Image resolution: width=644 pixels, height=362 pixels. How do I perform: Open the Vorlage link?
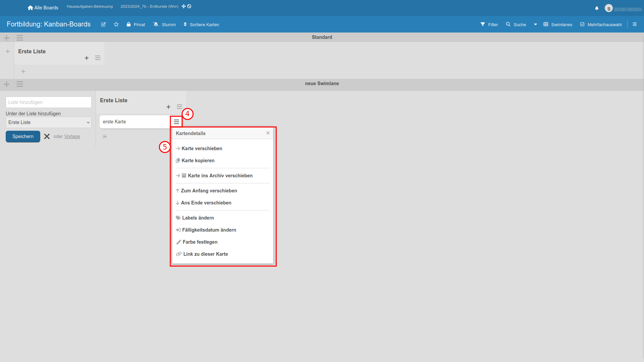click(72, 136)
